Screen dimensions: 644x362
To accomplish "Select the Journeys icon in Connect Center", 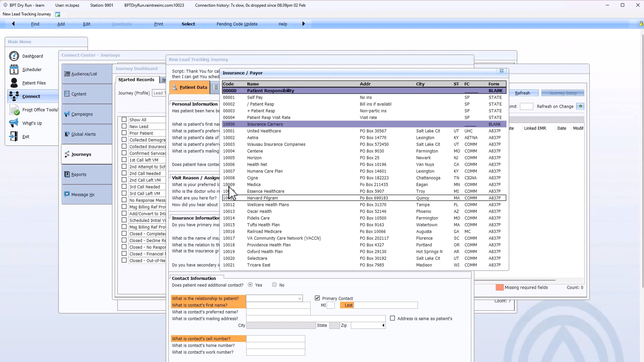I will [67, 154].
